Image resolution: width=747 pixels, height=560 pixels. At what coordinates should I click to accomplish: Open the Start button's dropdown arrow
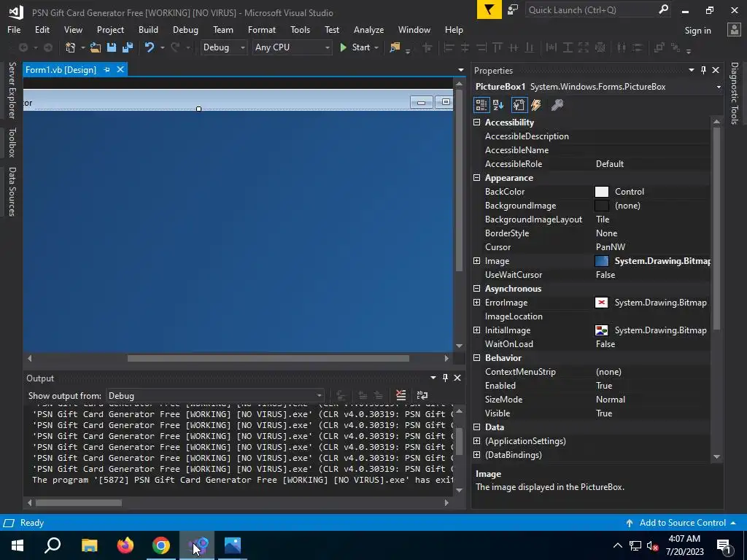coord(376,47)
